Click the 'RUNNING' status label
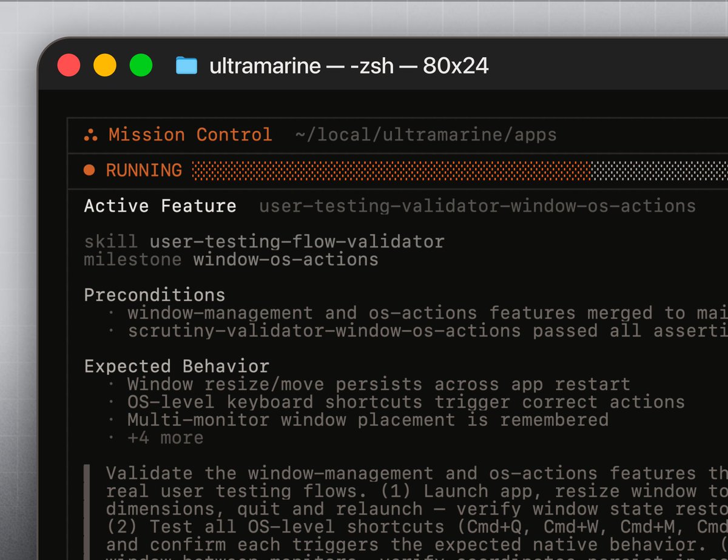The image size is (728, 560). [144, 170]
